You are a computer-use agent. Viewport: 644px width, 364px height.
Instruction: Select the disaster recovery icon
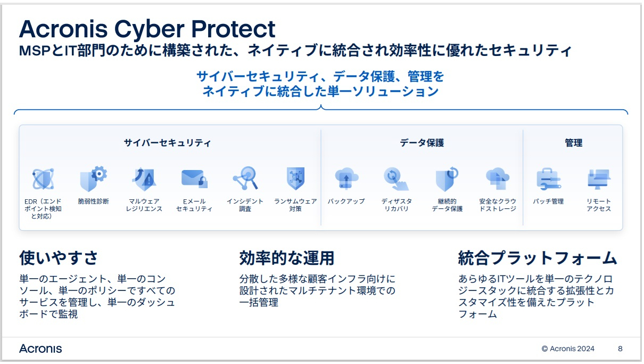tap(396, 179)
